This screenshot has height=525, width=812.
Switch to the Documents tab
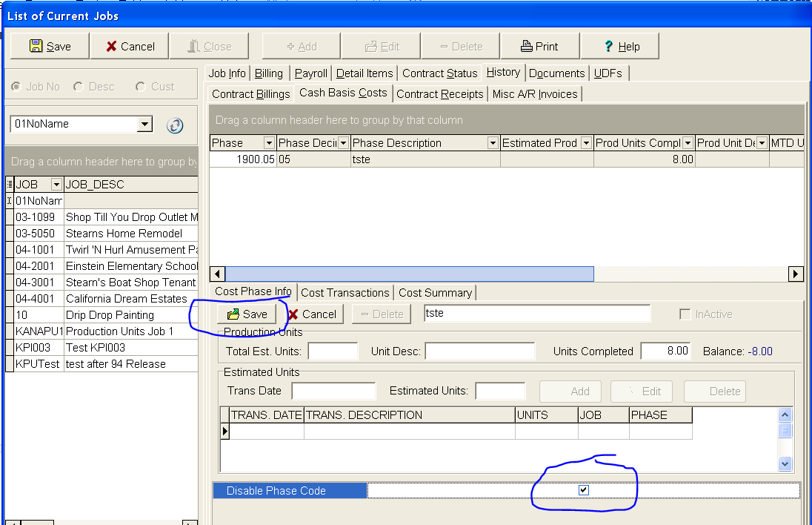point(556,73)
